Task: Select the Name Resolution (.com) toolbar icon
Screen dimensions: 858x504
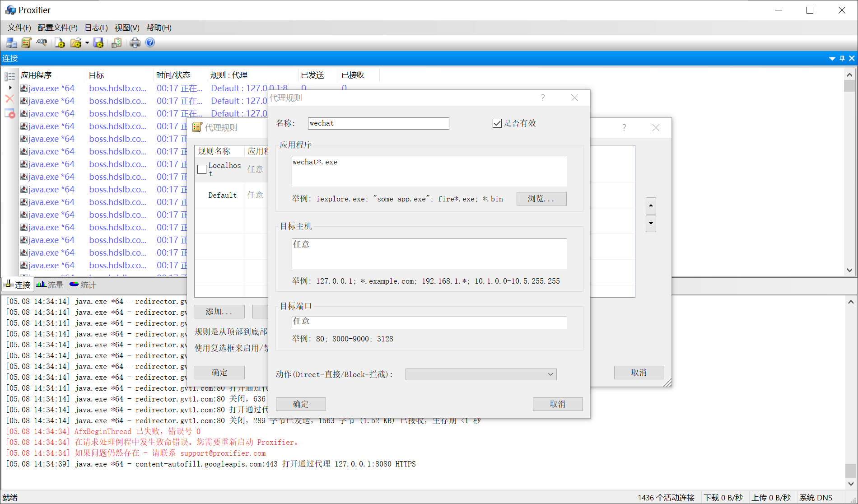Action: tap(42, 42)
